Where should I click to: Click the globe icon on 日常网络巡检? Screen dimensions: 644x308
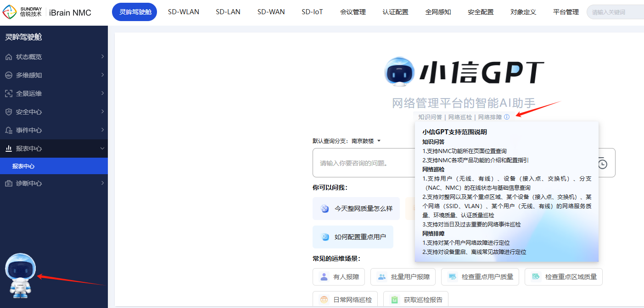pos(324,300)
